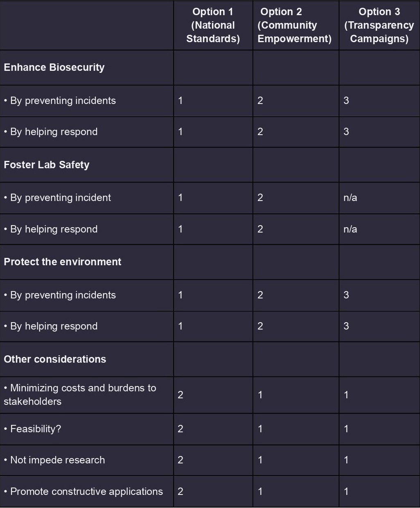Screen dimensions: 420x508
Task: Click the Foster Lab Safety section heading
Action: (x=47, y=165)
